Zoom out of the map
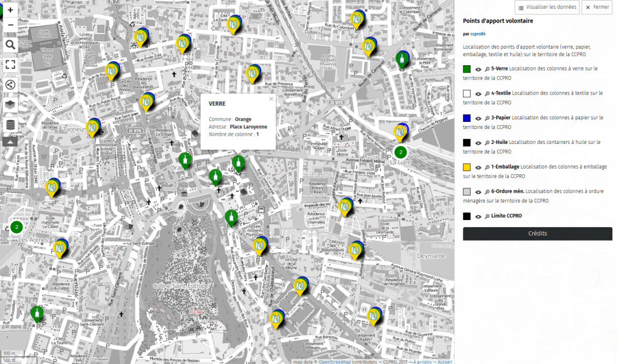 click(x=10, y=25)
